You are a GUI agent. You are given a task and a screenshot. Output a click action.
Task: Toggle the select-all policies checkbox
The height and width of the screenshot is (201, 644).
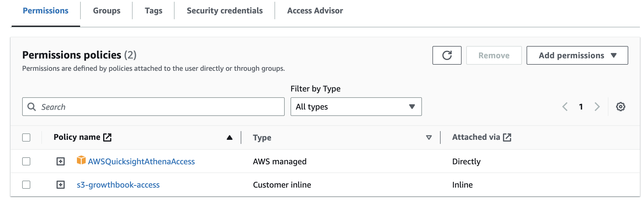coord(26,137)
